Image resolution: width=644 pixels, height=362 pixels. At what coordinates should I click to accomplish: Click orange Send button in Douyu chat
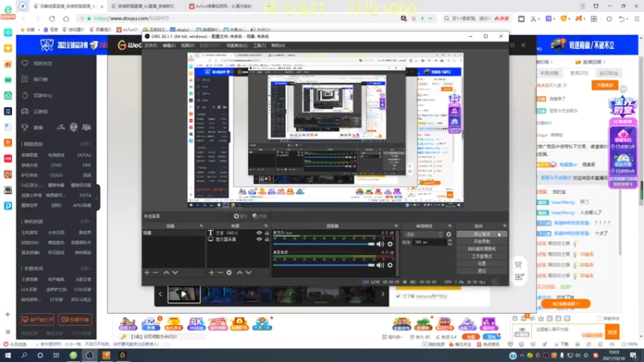tap(613, 332)
